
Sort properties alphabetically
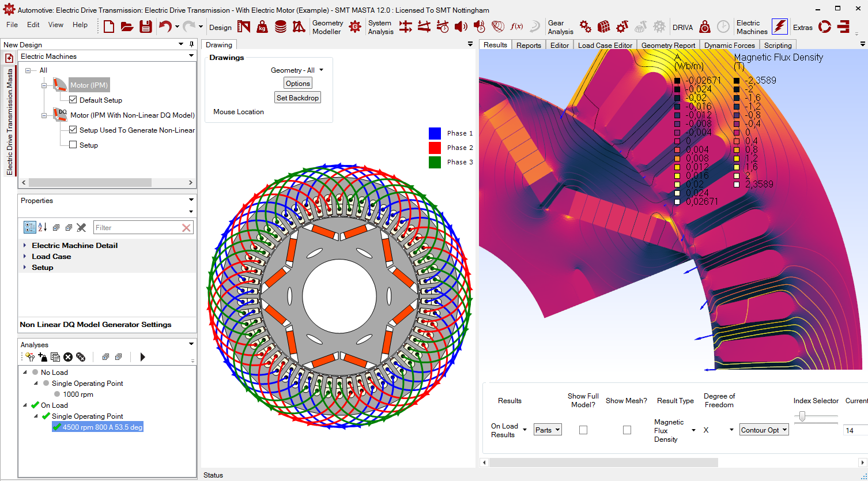point(42,228)
